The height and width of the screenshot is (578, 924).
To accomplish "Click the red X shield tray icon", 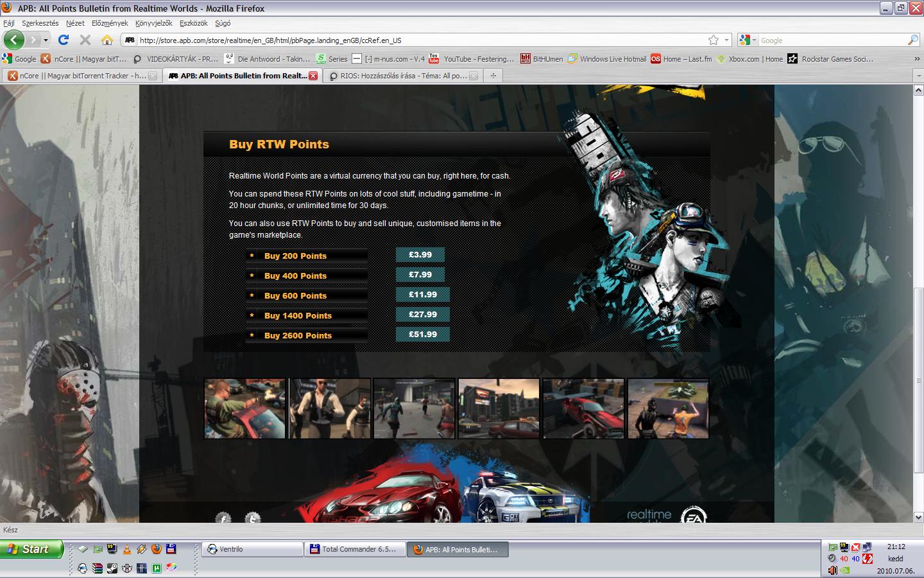I will click(855, 547).
